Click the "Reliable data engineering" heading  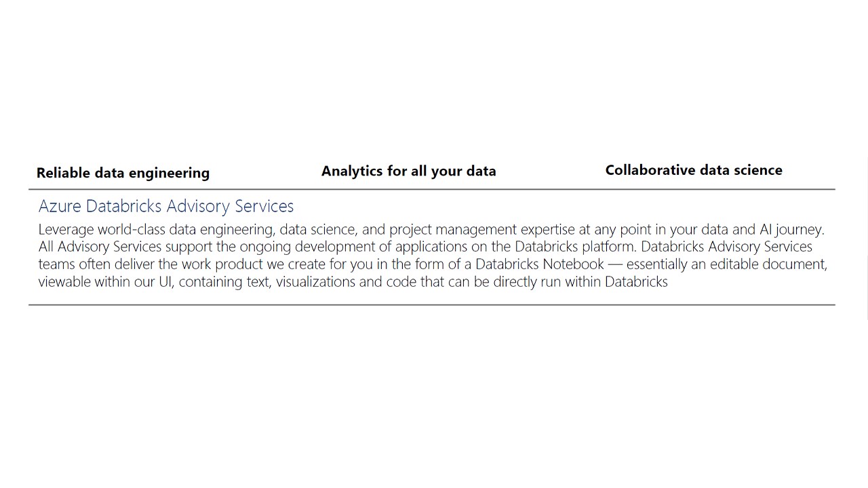(x=123, y=173)
